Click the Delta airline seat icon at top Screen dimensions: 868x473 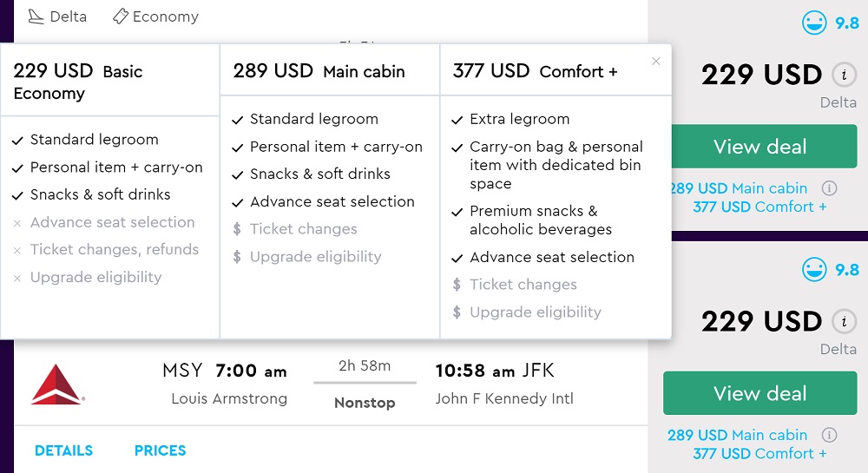pos(36,16)
